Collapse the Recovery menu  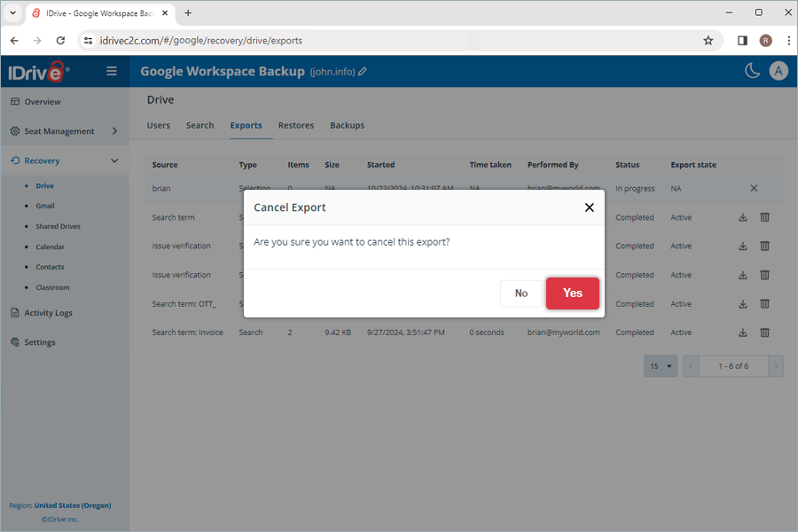click(113, 160)
